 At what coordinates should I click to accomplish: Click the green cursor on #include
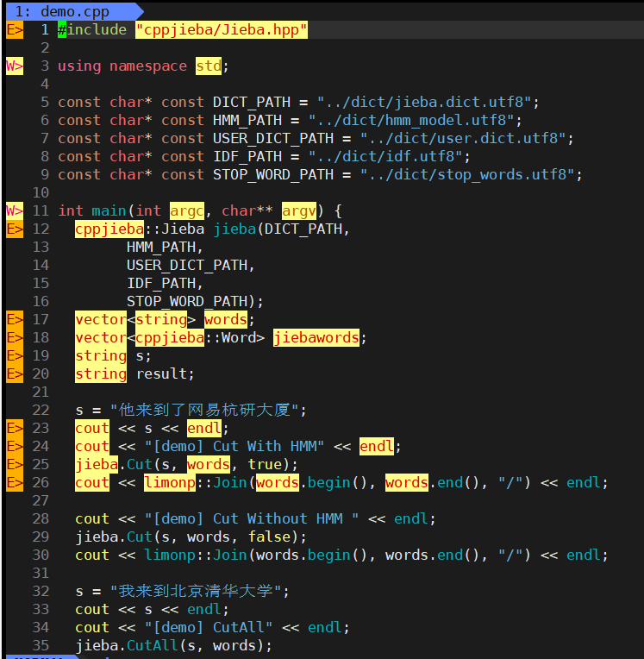pos(62,30)
